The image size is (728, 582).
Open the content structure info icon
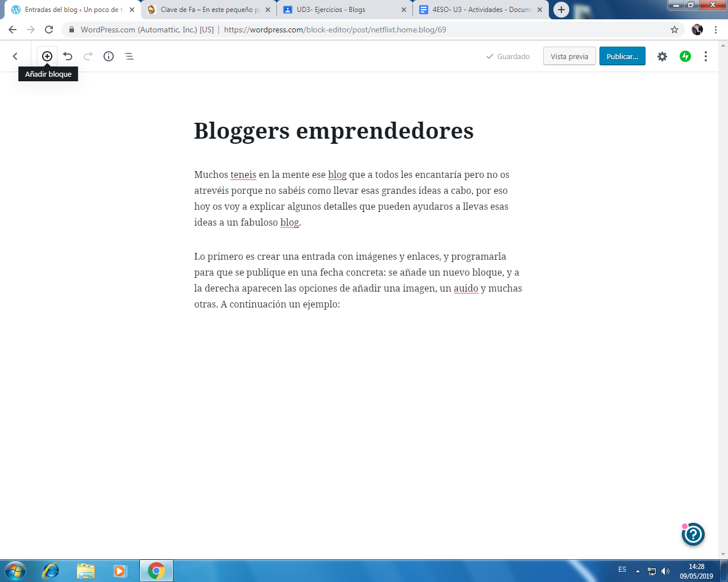click(109, 56)
